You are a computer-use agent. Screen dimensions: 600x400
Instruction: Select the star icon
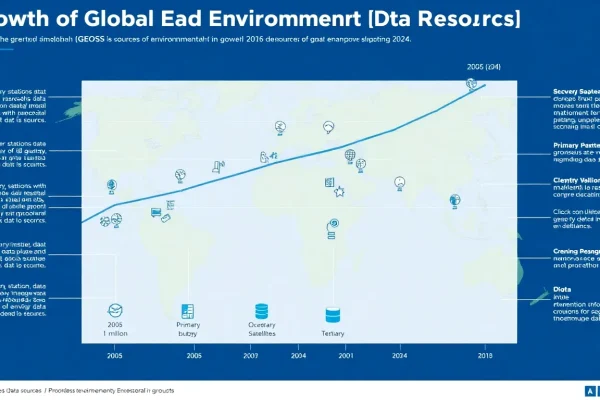[339, 191]
